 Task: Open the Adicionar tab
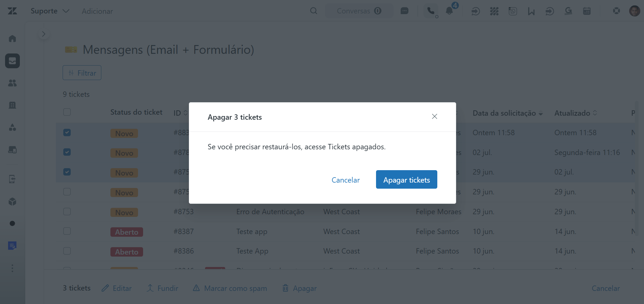pos(97,11)
